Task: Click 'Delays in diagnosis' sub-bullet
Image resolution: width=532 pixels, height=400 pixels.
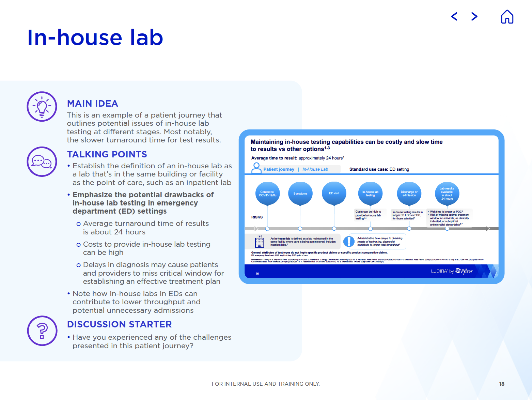Action: pyautogui.click(x=150, y=273)
